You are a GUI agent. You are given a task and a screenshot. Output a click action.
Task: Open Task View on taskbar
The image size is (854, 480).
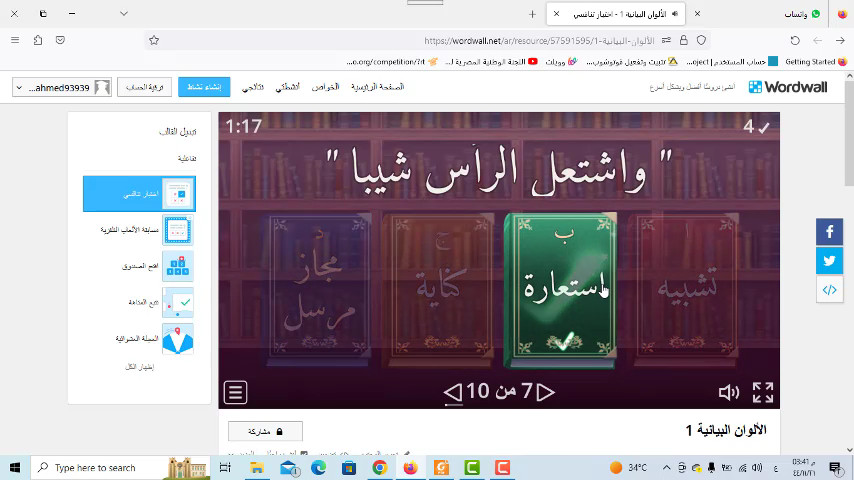(225, 467)
